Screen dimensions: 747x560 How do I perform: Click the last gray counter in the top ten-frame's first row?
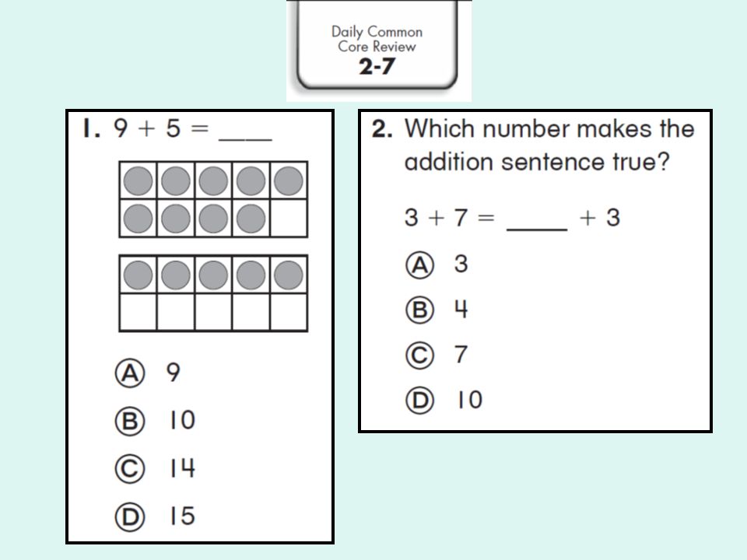click(x=289, y=181)
